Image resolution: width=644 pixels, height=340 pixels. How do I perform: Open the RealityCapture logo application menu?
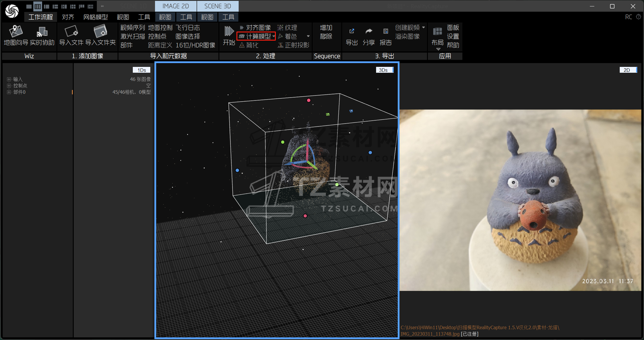[12, 11]
